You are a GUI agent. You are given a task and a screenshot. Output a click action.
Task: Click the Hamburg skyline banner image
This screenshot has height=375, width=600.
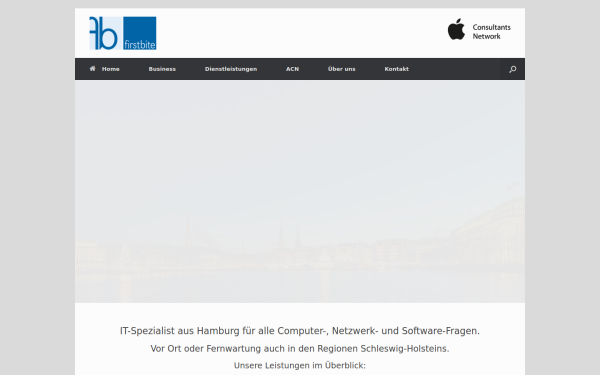coord(300,191)
